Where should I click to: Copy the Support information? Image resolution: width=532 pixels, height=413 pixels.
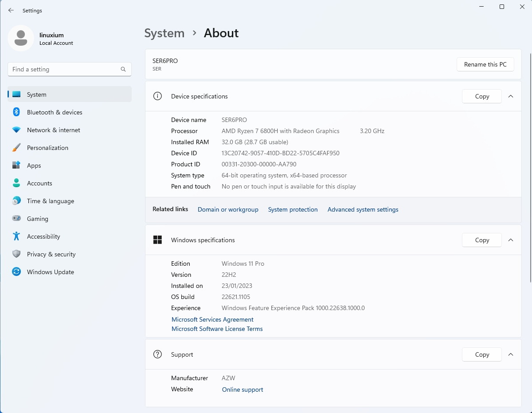point(482,354)
